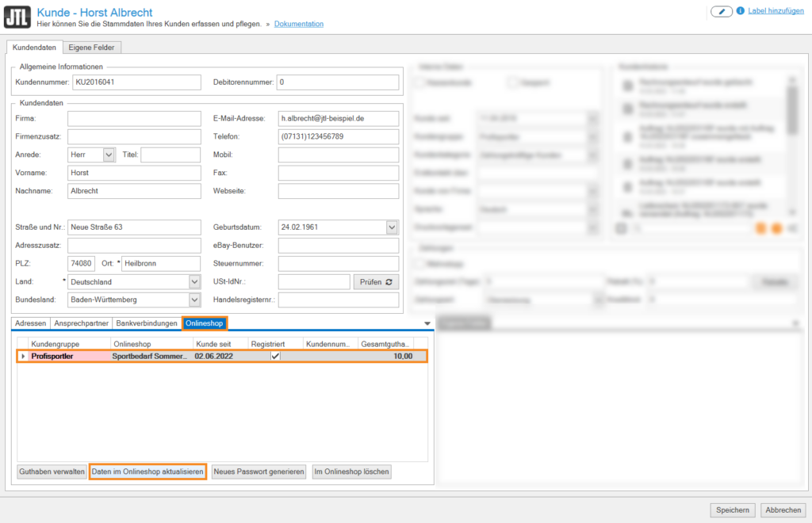Click the refresh icon on the Prüfen button
This screenshot has width=812, height=523.
(x=389, y=282)
